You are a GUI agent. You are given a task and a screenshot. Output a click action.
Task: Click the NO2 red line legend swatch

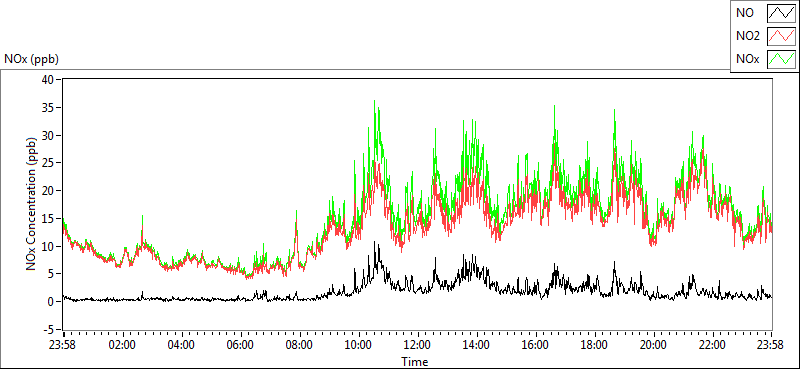781,36
